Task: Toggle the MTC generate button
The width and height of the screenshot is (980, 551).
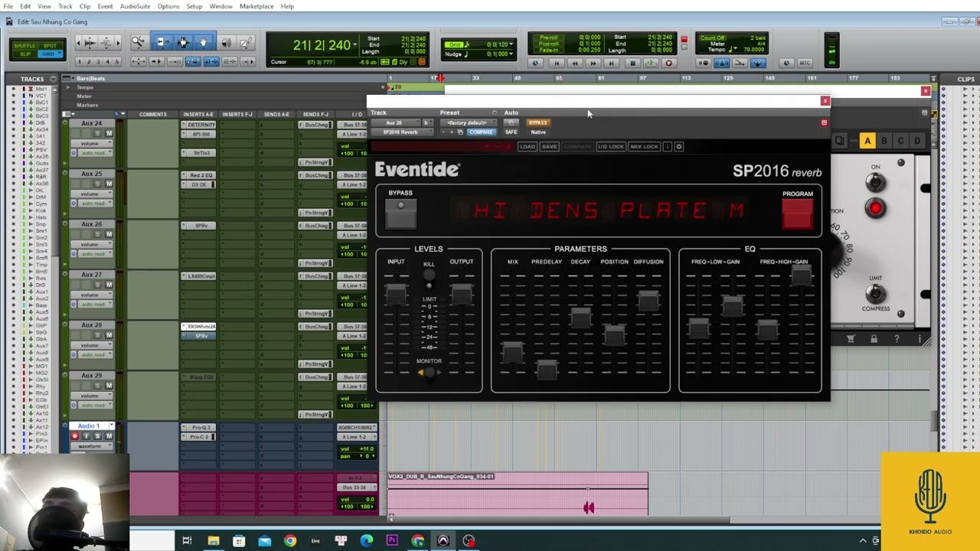Action: pos(805,64)
